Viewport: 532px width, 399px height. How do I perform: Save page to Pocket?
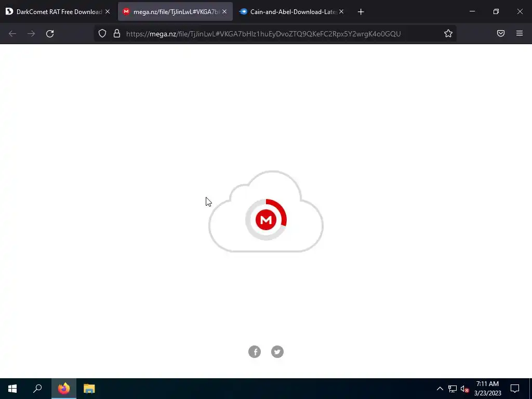pos(501,33)
